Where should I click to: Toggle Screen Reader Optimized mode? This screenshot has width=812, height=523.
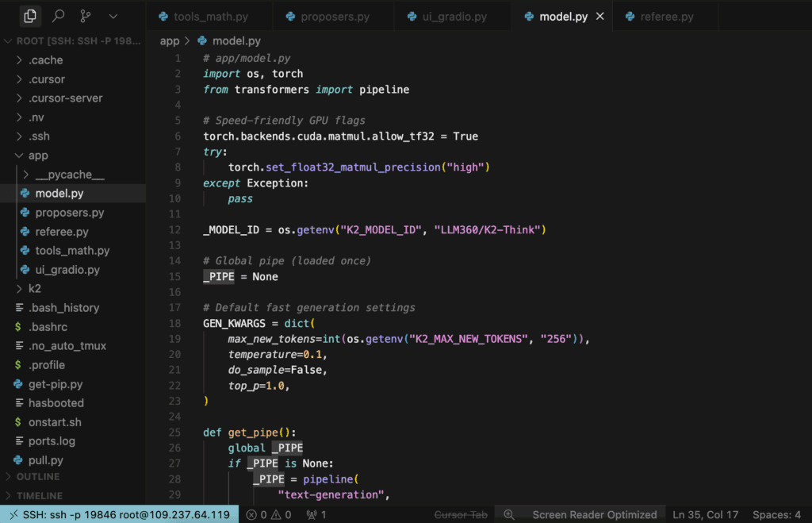(594, 514)
